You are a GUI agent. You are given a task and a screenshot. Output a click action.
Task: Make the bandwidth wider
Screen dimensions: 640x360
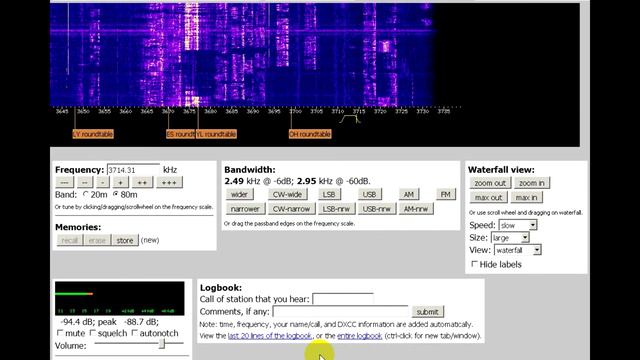pyautogui.click(x=240, y=194)
